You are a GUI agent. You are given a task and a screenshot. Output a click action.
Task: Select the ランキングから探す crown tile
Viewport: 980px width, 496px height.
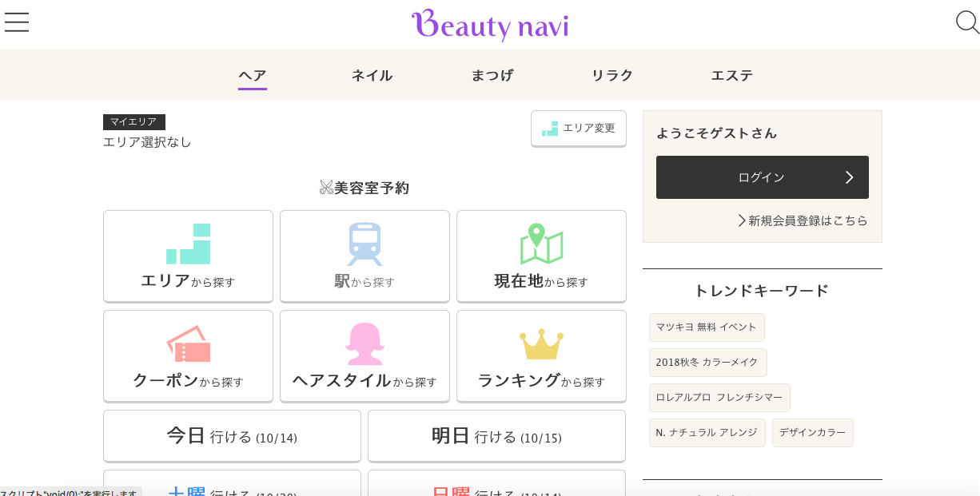click(541, 355)
